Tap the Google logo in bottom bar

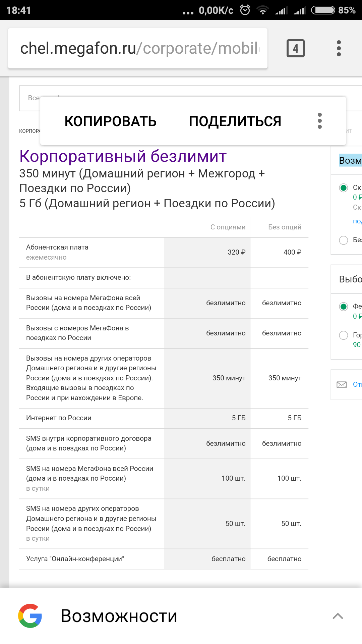30,616
